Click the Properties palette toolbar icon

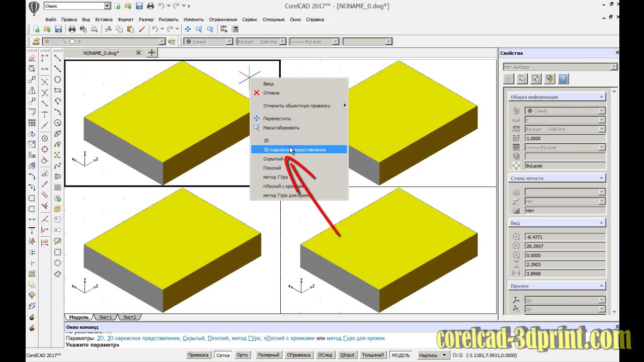pos(223,29)
